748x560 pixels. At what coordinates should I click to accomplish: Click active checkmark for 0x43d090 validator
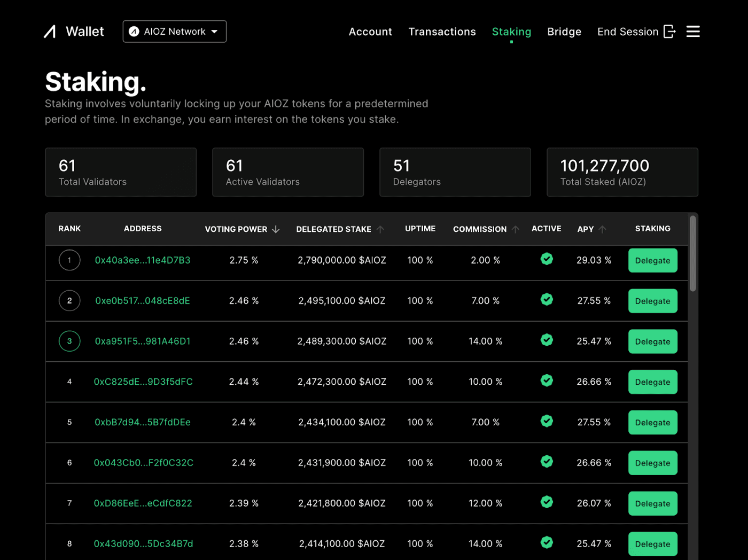coord(547,542)
